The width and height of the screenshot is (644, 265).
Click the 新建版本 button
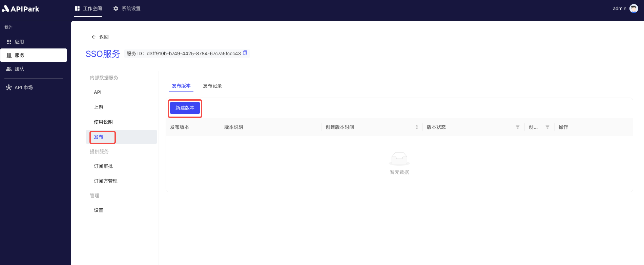pos(185,108)
